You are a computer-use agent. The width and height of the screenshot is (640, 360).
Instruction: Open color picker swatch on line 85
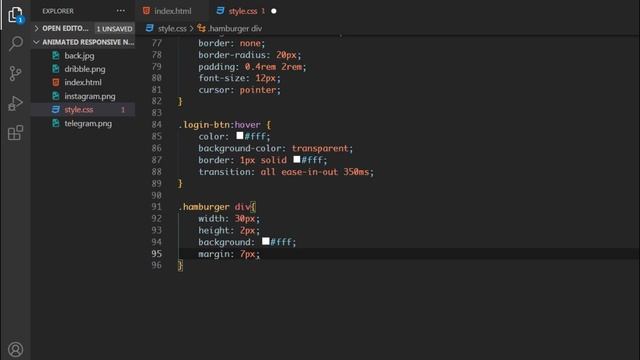(x=240, y=135)
